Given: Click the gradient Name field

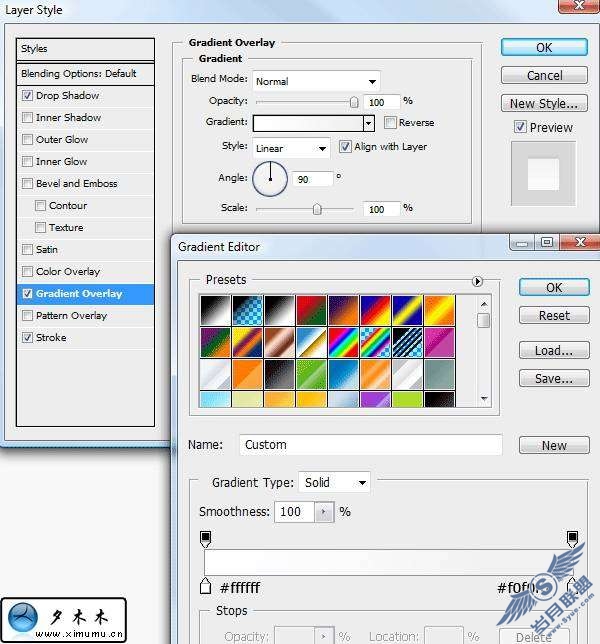Looking at the screenshot, I should 370,445.
